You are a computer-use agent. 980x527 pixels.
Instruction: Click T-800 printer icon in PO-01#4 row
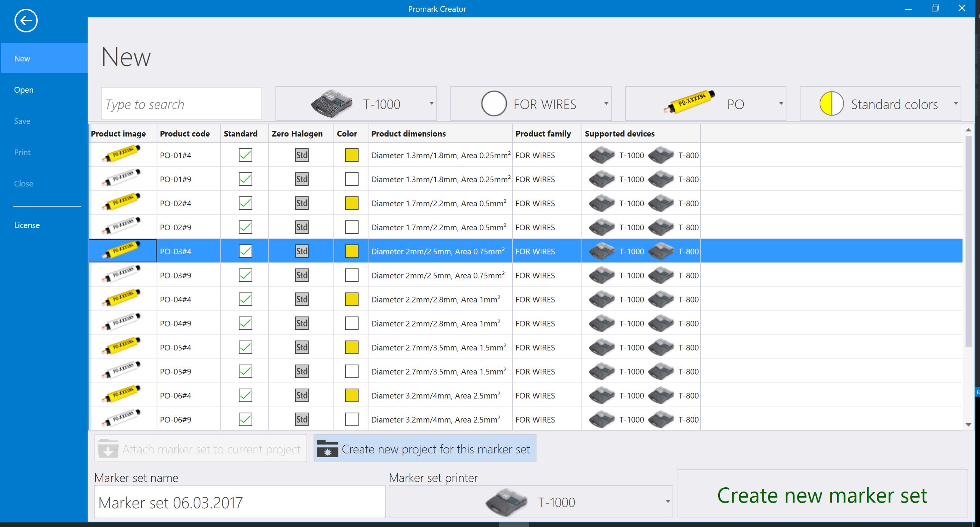[661, 155]
